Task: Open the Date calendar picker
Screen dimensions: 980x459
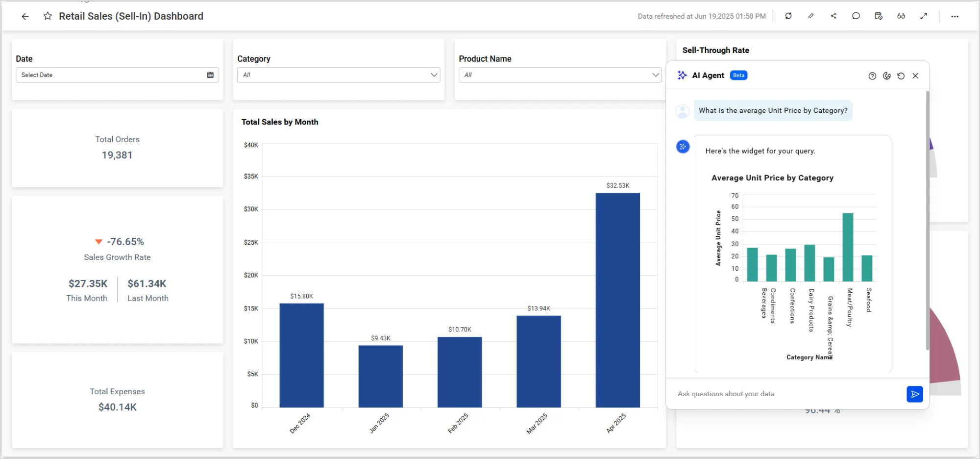Action: pyautogui.click(x=210, y=75)
